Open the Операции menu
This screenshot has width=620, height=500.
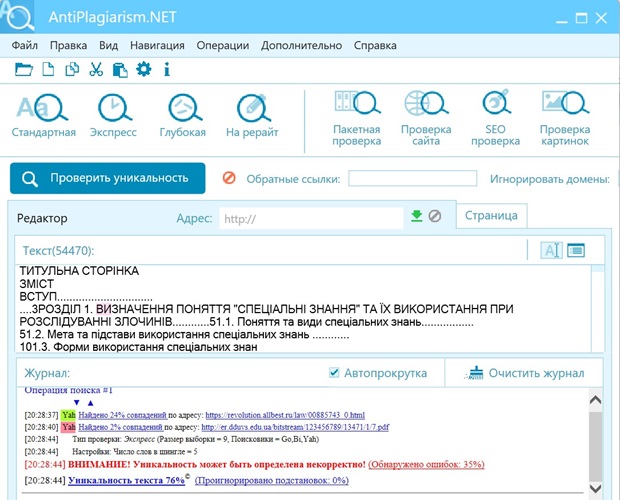[223, 45]
